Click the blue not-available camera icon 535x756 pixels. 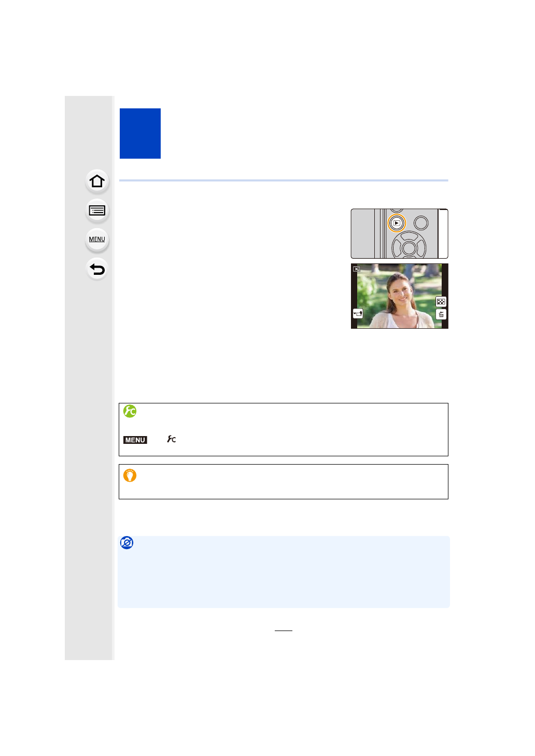pos(126,543)
